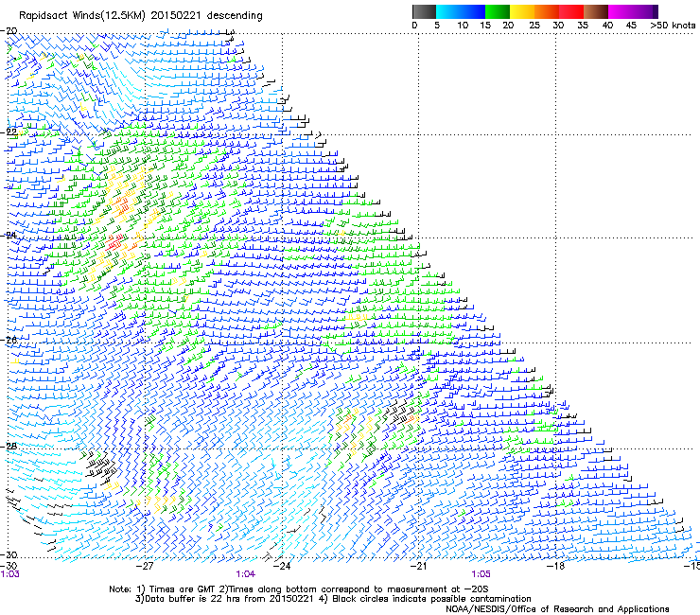Click the Rapidscat Winds(12.5KM) 20150221 descending title
Viewport: 700px width, 615px height.
141,16
